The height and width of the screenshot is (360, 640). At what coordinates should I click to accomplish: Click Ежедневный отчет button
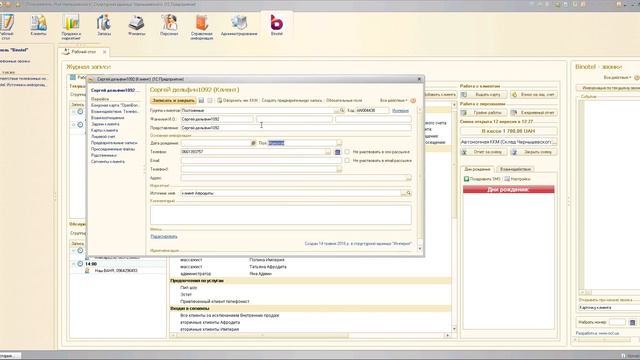click(534, 113)
